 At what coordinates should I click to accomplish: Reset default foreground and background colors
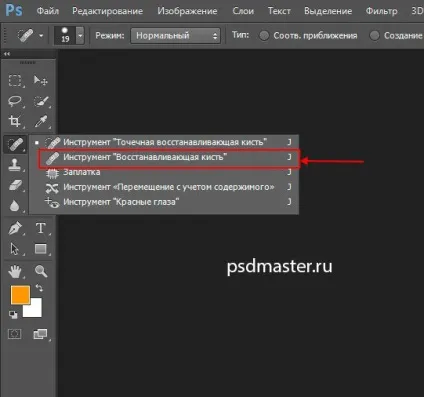pyautogui.click(x=13, y=314)
